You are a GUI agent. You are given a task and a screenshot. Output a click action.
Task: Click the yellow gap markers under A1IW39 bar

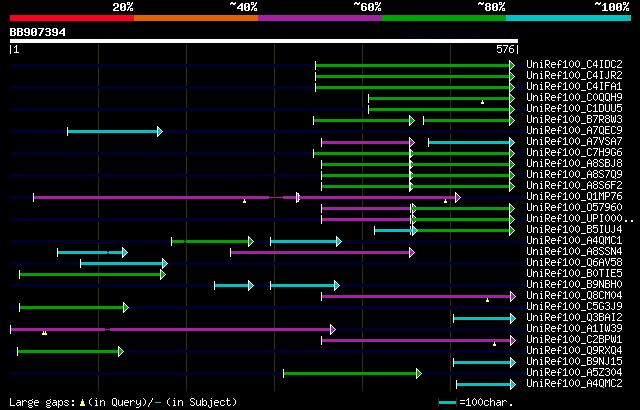tap(44, 333)
